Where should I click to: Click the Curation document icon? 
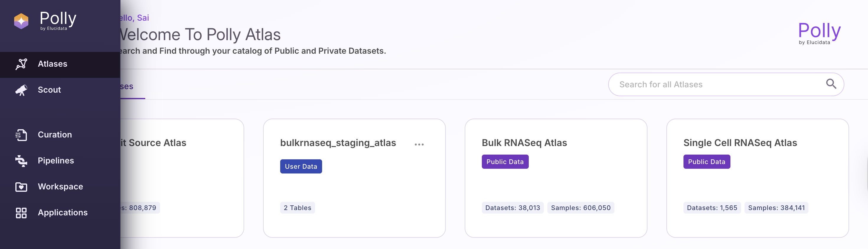tap(21, 135)
